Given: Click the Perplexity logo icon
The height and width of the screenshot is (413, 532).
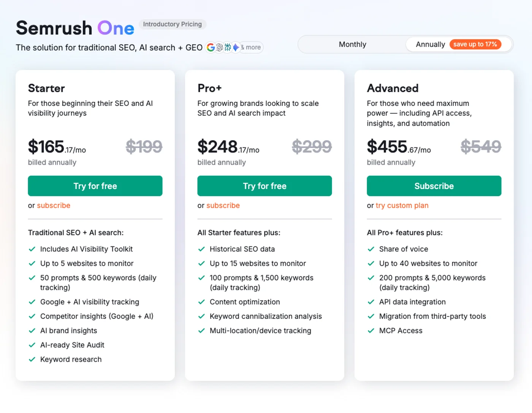Looking at the screenshot, I should pyautogui.click(x=228, y=47).
